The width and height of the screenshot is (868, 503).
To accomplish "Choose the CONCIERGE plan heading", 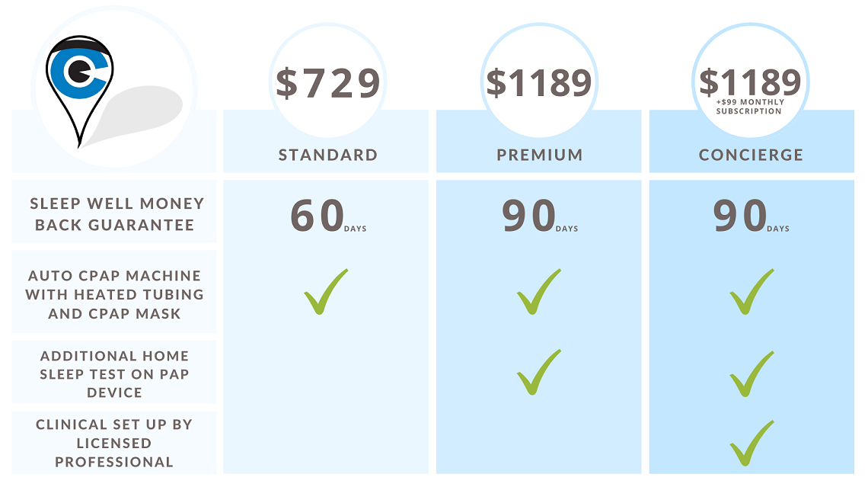I will coord(751,155).
